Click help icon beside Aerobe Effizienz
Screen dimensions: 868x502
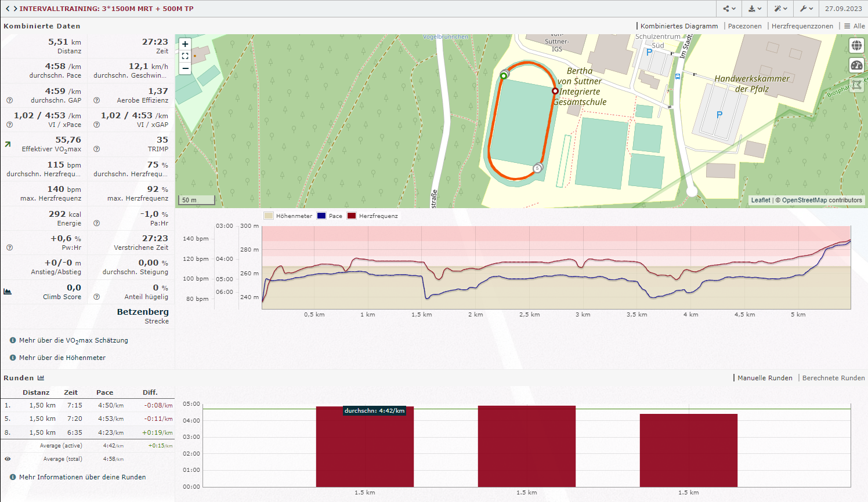tap(96, 100)
